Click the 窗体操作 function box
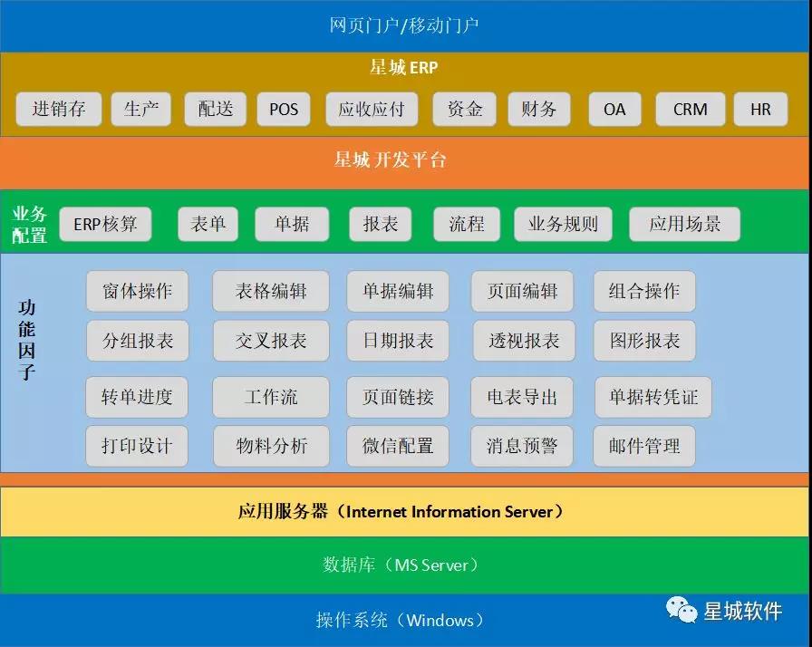Viewport: 812px width, 647px height. tap(137, 291)
